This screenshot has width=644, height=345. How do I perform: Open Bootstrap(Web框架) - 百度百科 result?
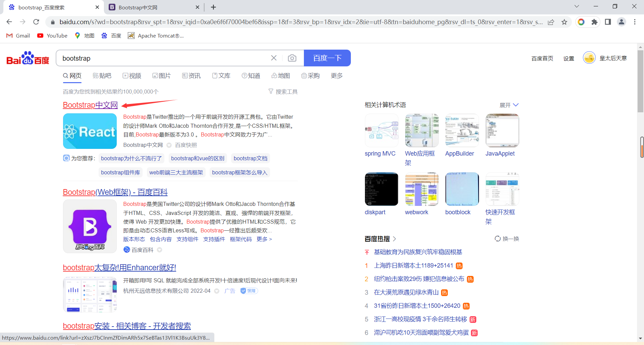click(x=115, y=192)
